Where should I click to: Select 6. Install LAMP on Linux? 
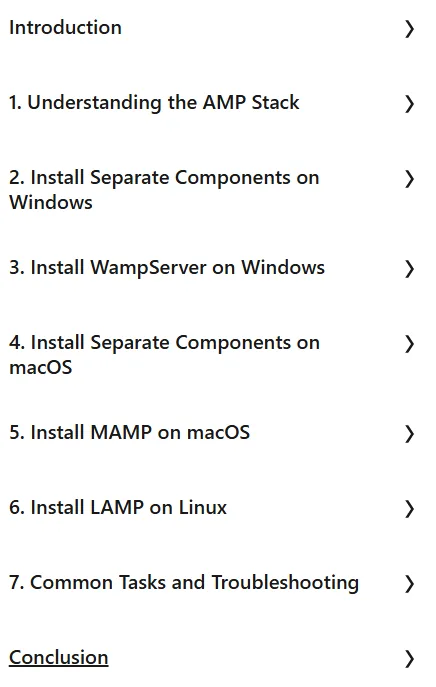coord(118,507)
